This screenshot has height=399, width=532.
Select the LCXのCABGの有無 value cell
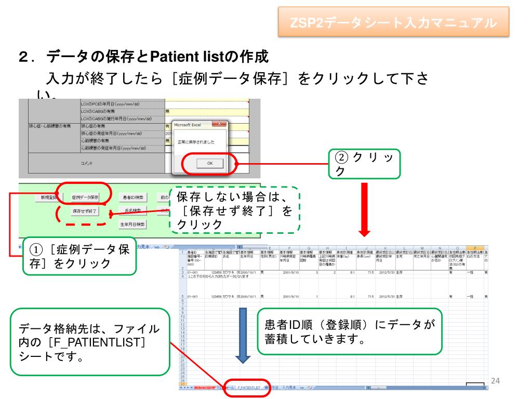[207, 111]
